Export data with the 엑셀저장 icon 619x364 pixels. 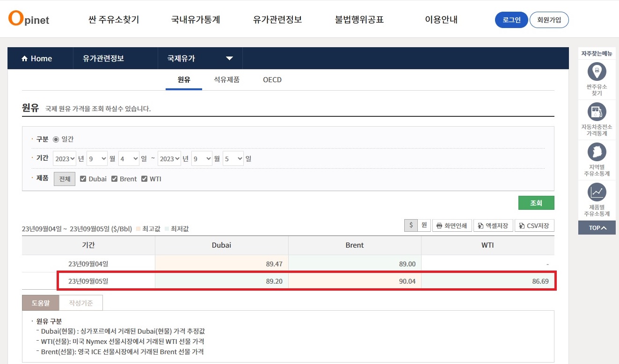click(x=493, y=225)
